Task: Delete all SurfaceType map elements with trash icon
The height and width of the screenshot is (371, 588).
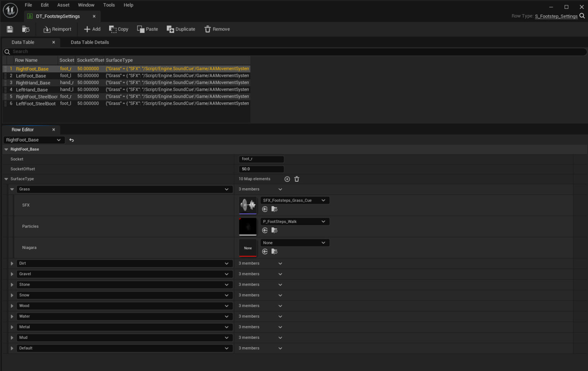Action: pyautogui.click(x=297, y=179)
